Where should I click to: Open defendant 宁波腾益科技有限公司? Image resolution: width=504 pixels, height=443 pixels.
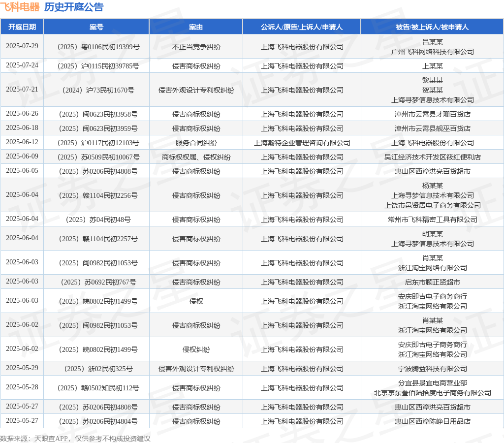tap(432, 369)
